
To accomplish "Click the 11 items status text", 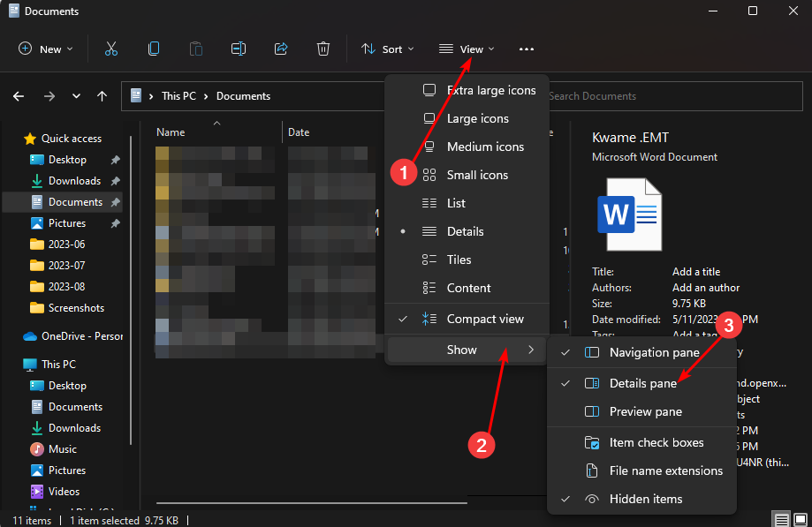I will [x=32, y=520].
